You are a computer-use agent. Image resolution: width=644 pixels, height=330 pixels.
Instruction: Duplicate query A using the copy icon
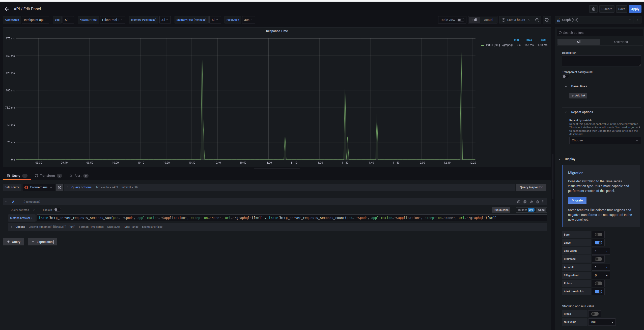click(x=525, y=202)
